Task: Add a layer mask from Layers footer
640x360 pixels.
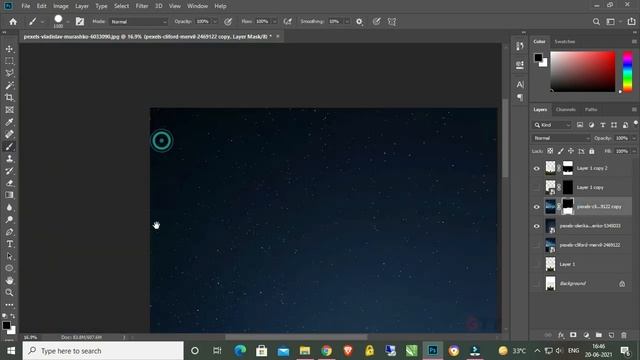Action: click(573, 335)
